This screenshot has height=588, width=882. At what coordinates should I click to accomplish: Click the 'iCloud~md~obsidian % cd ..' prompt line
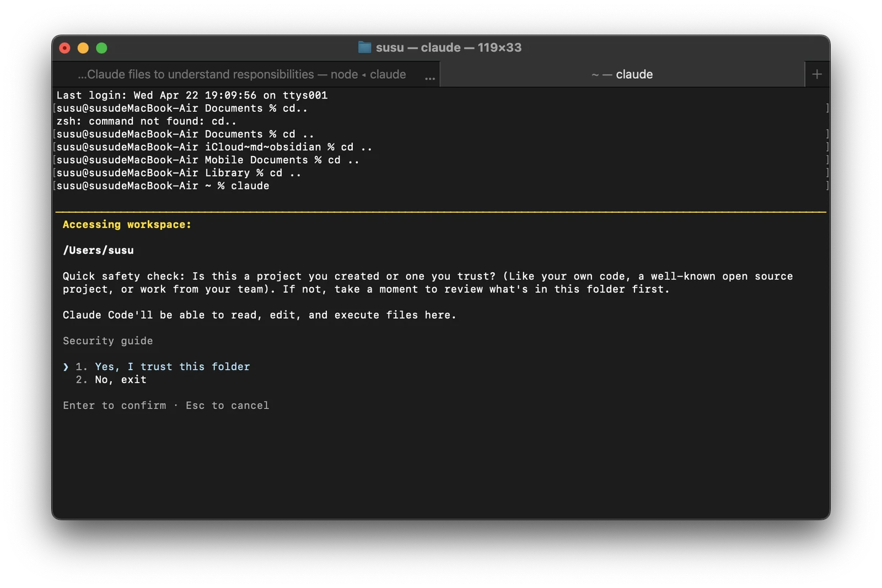pyautogui.click(x=214, y=147)
